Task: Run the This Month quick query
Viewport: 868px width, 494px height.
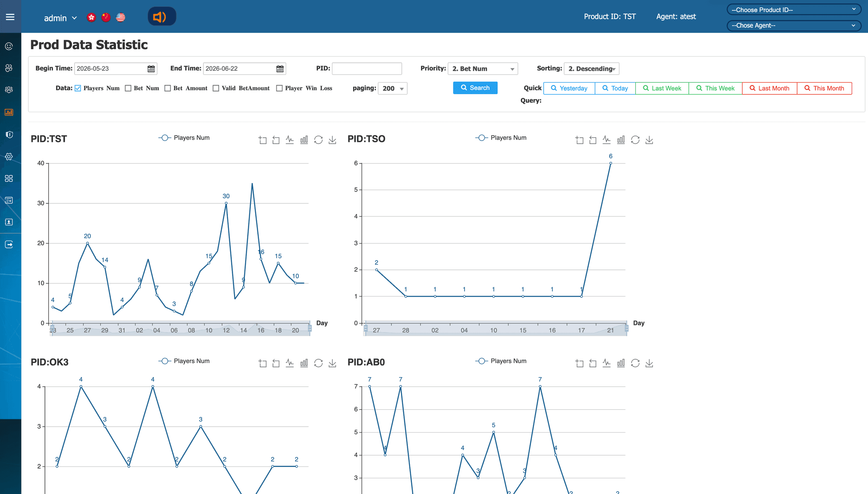Action: (824, 88)
